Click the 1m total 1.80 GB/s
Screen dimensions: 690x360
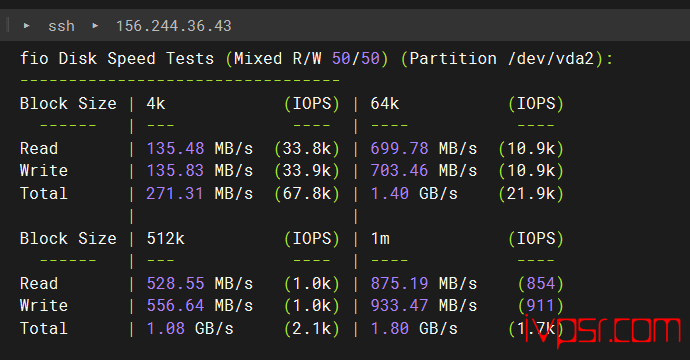tap(414, 329)
